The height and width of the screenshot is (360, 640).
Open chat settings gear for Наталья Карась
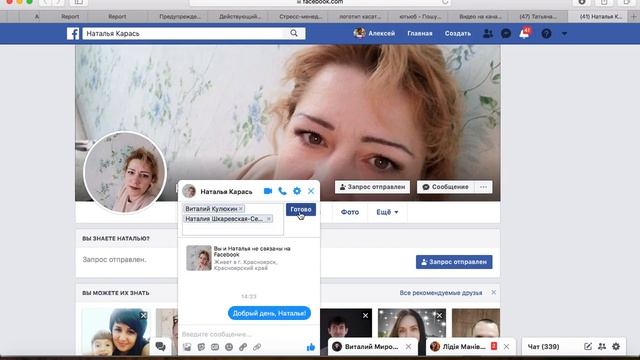click(x=297, y=191)
